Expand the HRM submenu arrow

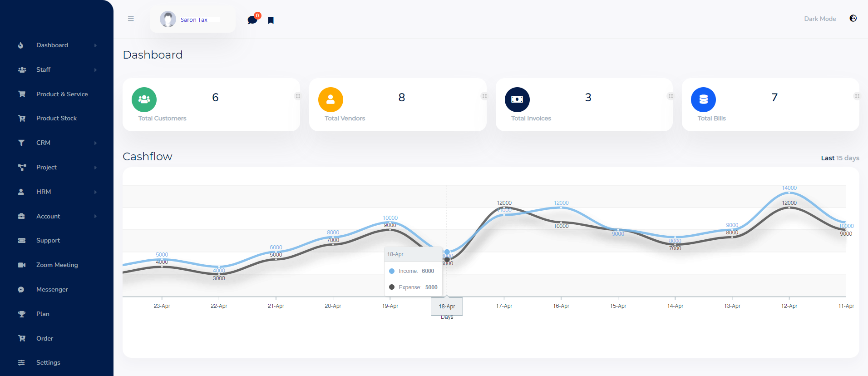click(x=95, y=192)
